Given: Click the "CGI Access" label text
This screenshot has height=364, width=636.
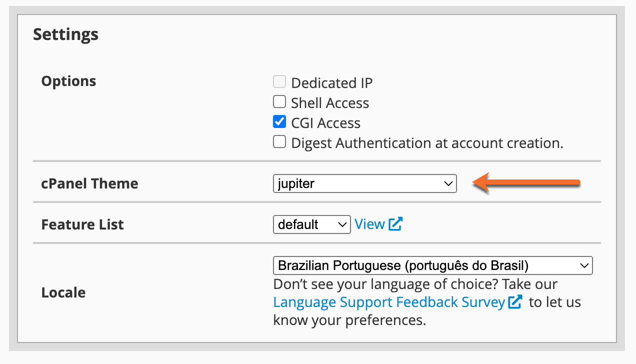Looking at the screenshot, I should click(x=325, y=123).
